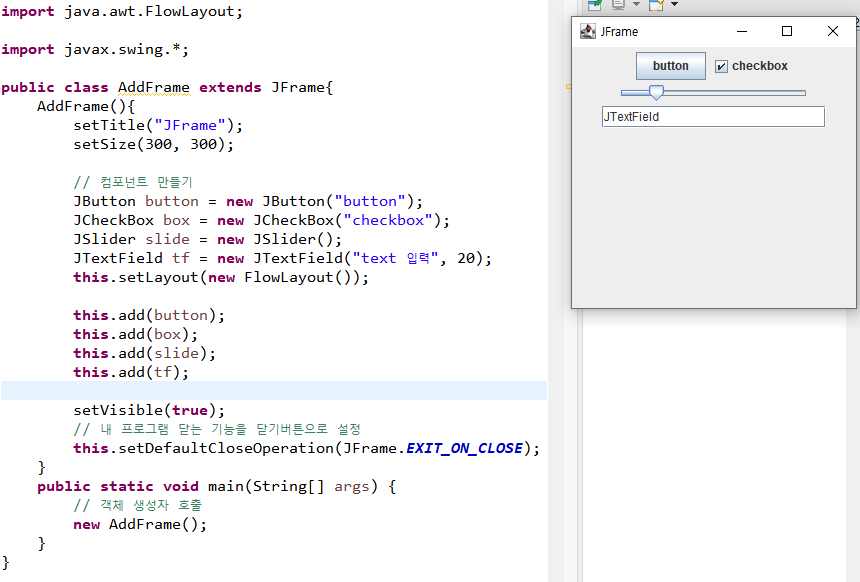Screen dimensions: 860x582
Task: Click the "JSlider slide = new JSlider();" line
Action: point(208,240)
